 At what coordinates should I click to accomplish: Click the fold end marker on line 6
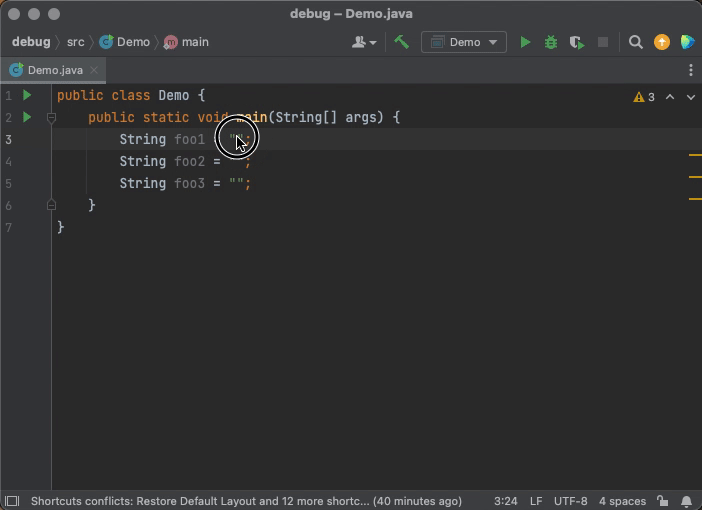51,205
